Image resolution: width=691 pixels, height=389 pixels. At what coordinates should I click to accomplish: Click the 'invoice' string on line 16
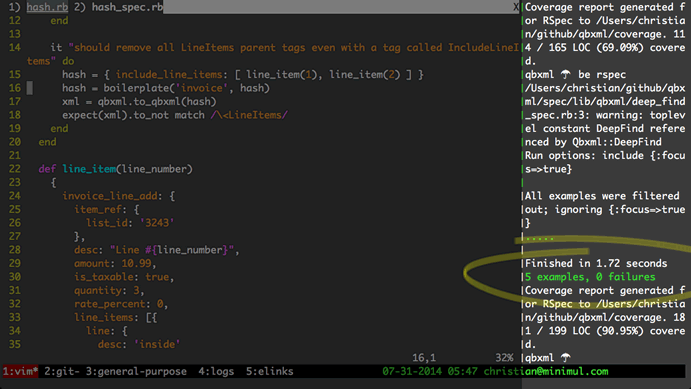click(202, 88)
